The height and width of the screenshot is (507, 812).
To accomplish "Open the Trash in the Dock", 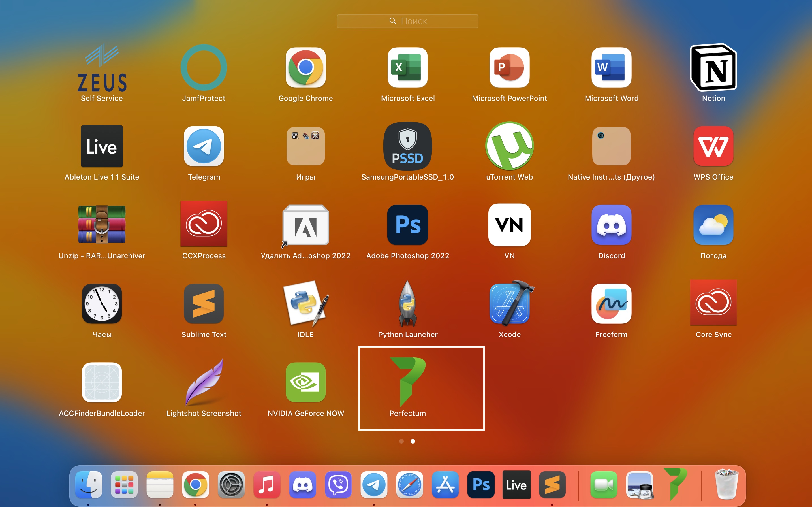I will coord(726,485).
